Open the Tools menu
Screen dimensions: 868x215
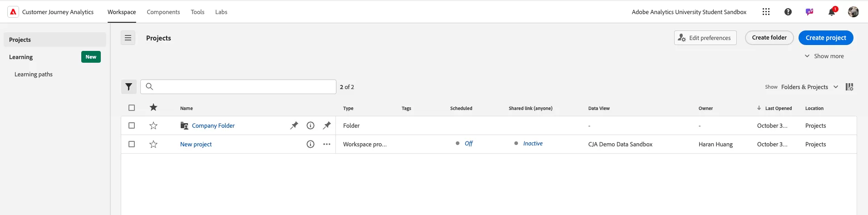pyautogui.click(x=197, y=12)
